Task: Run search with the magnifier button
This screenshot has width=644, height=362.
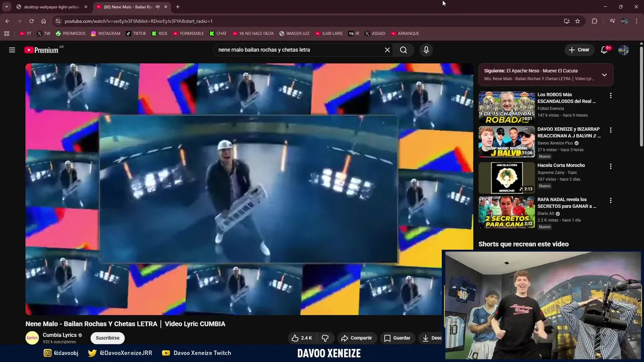Action: coord(404,50)
